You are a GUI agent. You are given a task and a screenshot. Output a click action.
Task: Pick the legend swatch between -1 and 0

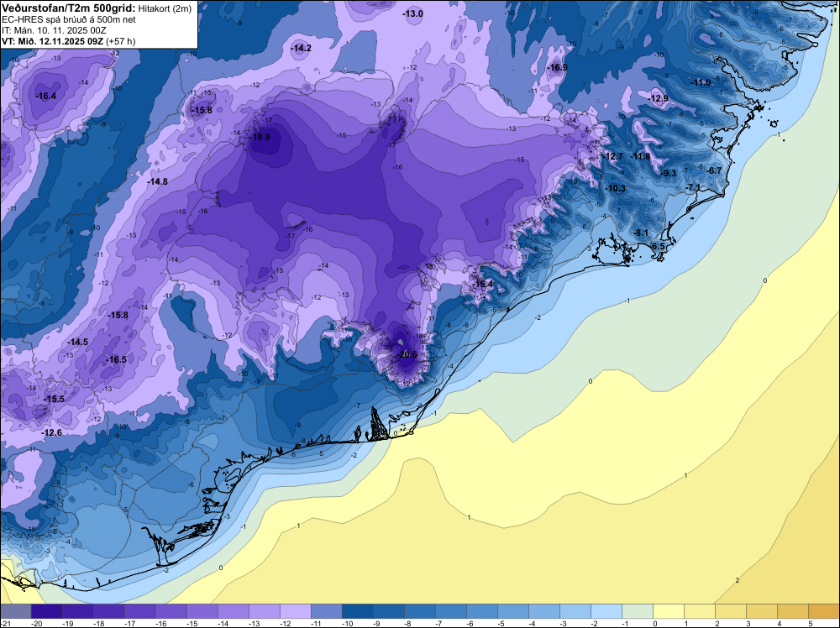pyautogui.click(x=638, y=611)
